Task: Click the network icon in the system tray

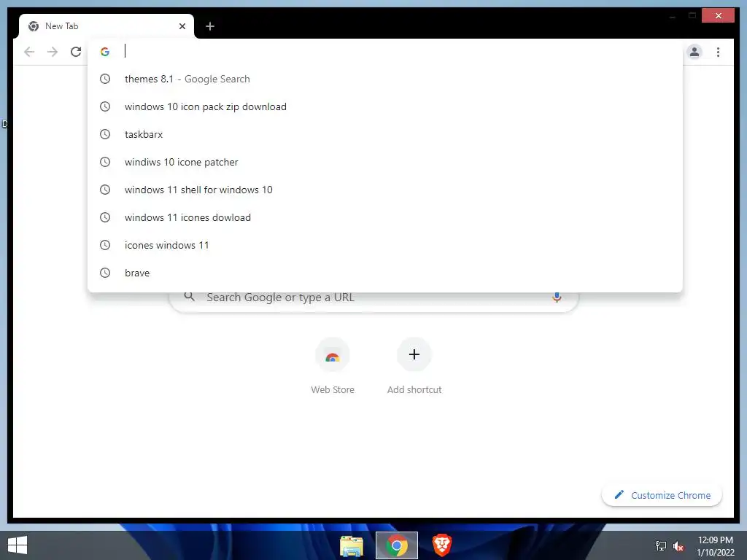Action: (661, 546)
